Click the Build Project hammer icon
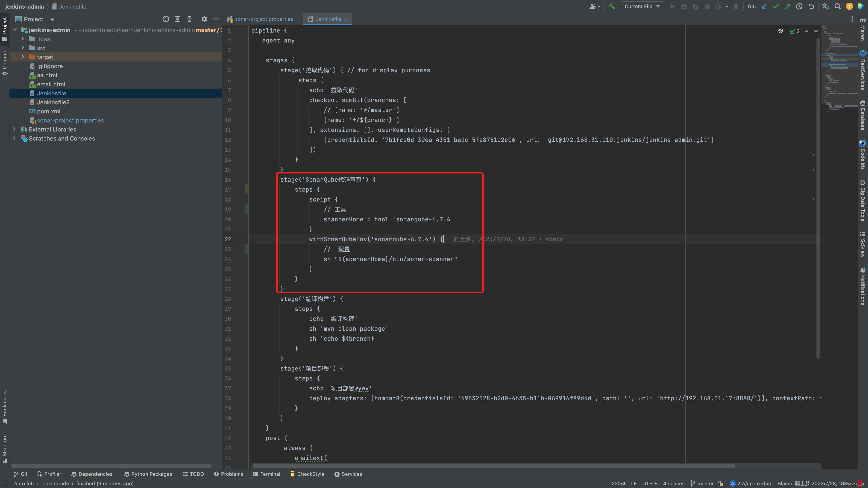This screenshot has width=868, height=488. click(612, 6)
